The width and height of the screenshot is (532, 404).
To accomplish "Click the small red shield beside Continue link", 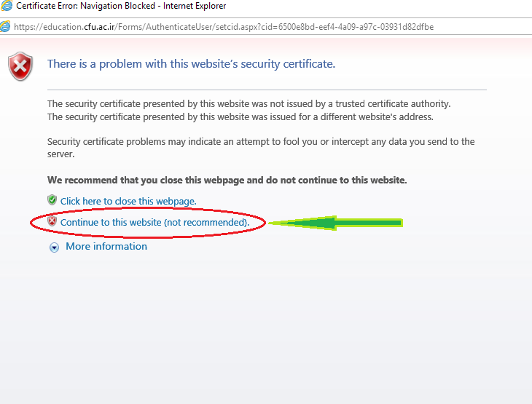I will click(52, 221).
